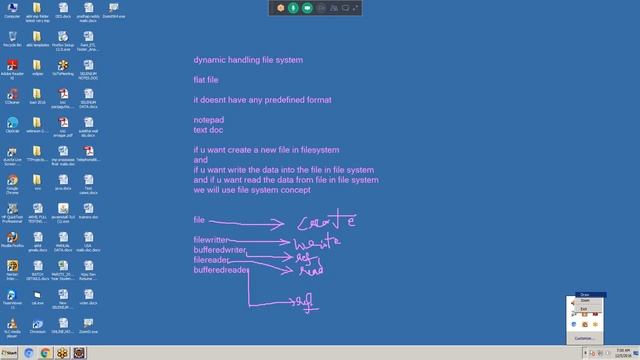The height and width of the screenshot is (360, 640).
Task: Select the SELENIUM NOTES.DOC desktop file
Action: (x=88, y=69)
